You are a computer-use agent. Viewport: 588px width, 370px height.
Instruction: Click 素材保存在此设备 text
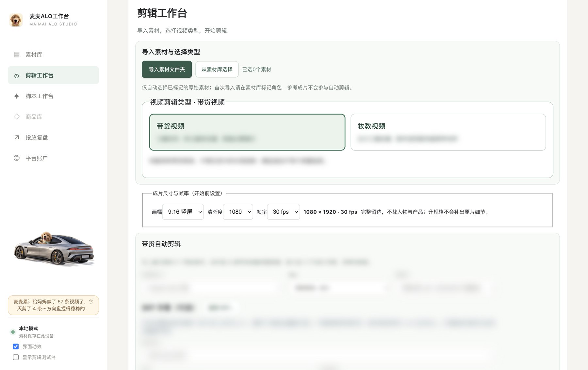(36, 336)
